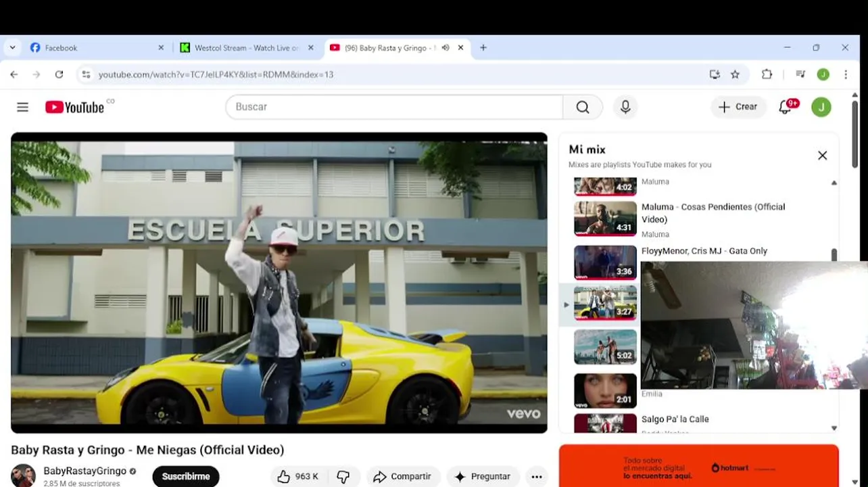
Task: Close the Baby Rasta y Gringo tab
Action: (460, 48)
